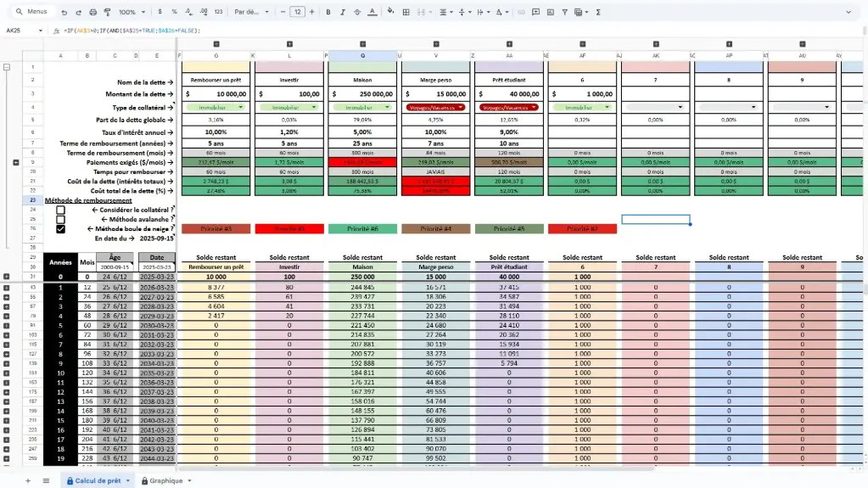The width and height of the screenshot is (868, 488).
Task: Insert a link
Action: click(x=521, y=12)
